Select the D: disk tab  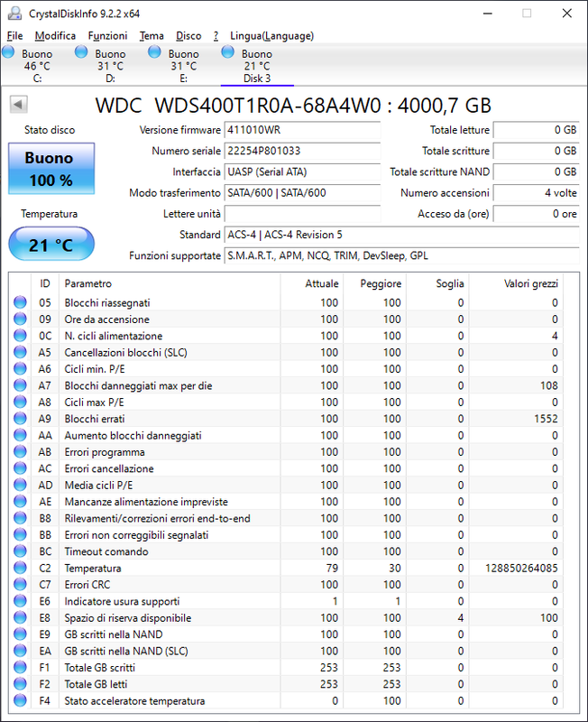pyautogui.click(x=110, y=65)
